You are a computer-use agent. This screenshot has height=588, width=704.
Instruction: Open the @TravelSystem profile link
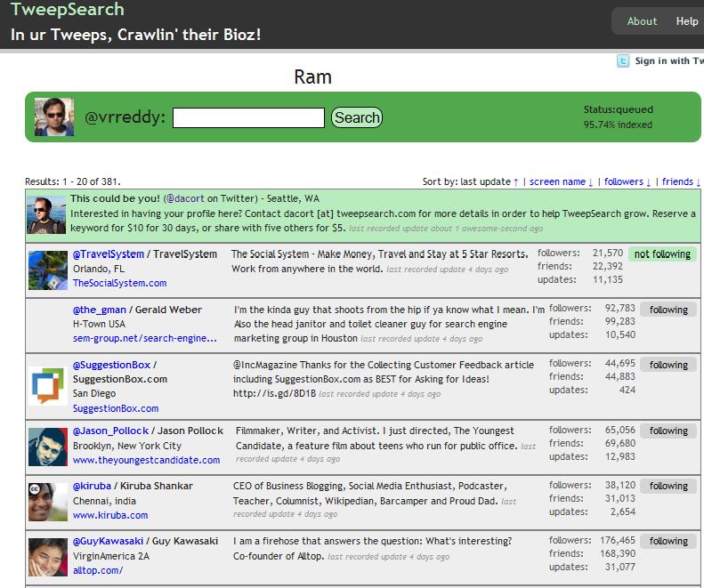[109, 254]
